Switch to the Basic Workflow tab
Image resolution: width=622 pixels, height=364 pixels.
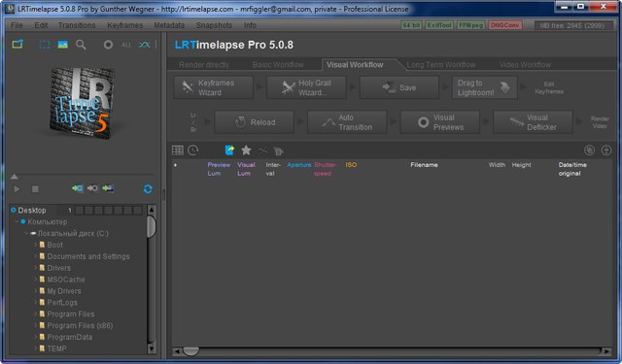pyautogui.click(x=278, y=65)
